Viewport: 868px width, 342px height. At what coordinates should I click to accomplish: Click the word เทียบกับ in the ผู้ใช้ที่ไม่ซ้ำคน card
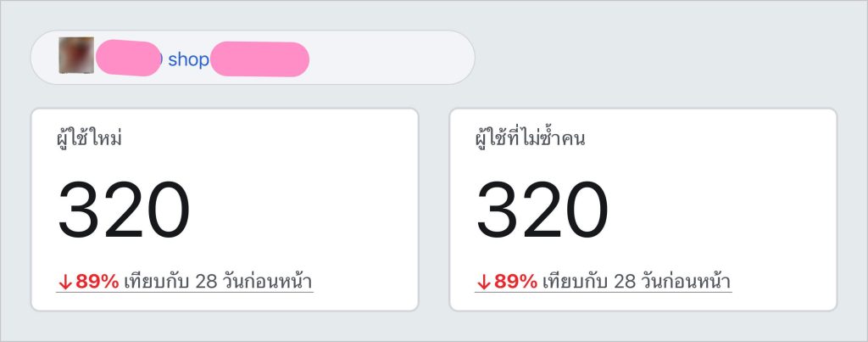pos(576,282)
